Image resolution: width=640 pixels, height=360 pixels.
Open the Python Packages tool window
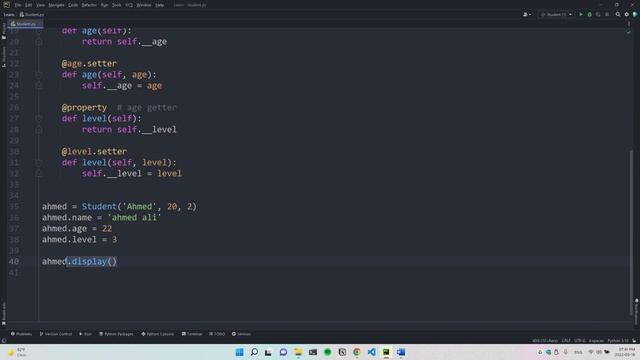(x=116, y=334)
